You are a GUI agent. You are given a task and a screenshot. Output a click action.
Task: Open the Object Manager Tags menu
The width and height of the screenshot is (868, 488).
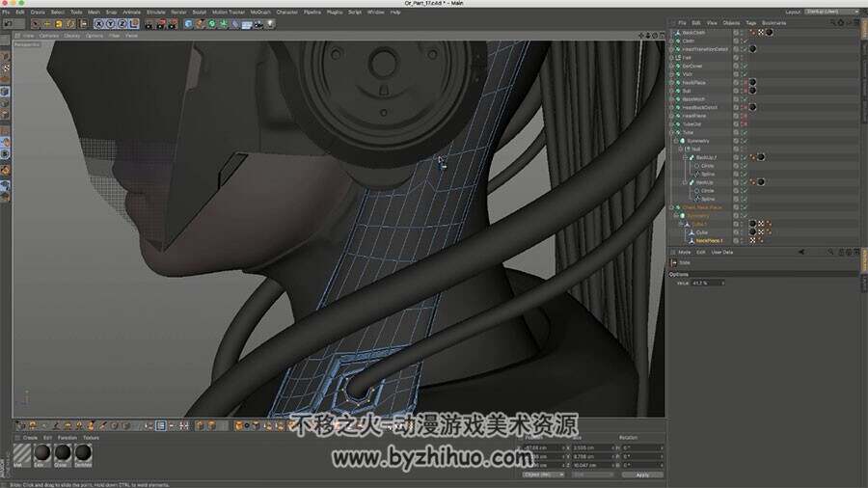coord(750,23)
